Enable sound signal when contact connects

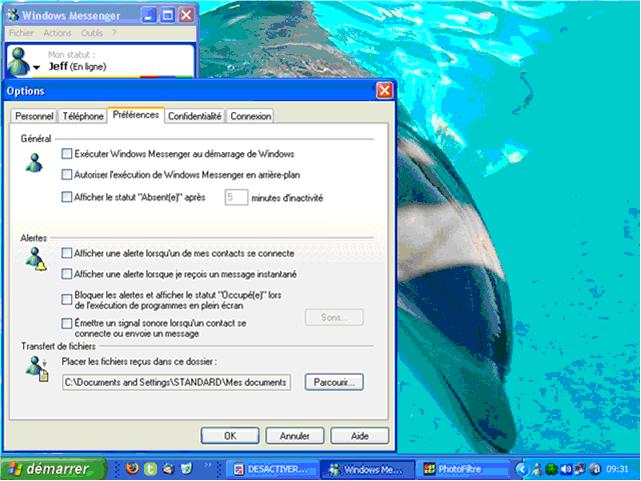[67, 324]
